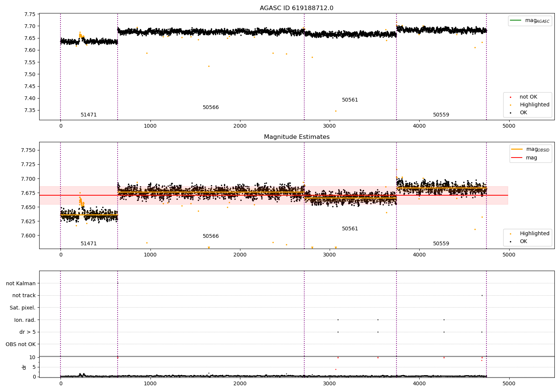Click the 5 tick on the dr axis
The image size is (560, 392).
pos(34,367)
